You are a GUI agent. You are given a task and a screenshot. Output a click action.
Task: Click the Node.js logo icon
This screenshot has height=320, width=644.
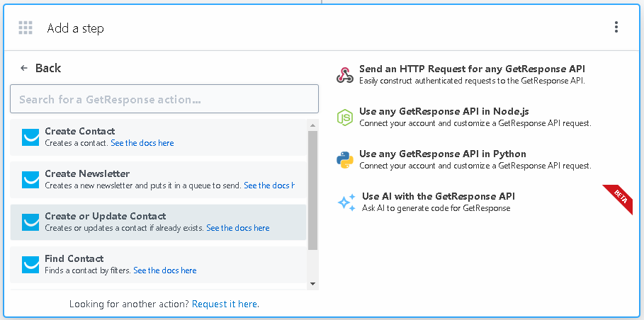[x=344, y=118]
